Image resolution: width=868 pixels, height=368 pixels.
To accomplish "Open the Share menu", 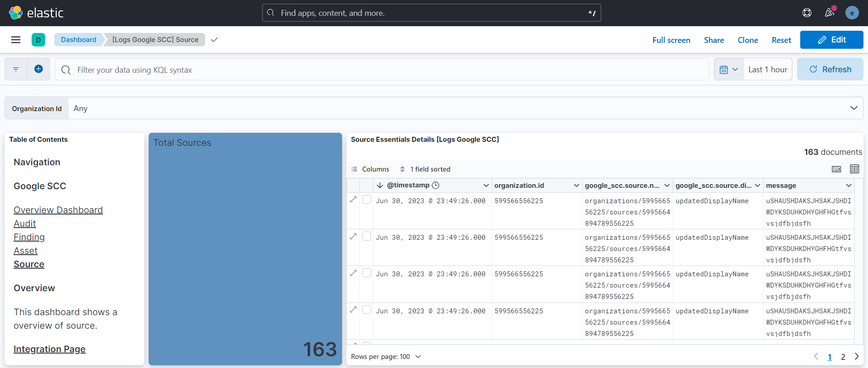I will 713,40.
